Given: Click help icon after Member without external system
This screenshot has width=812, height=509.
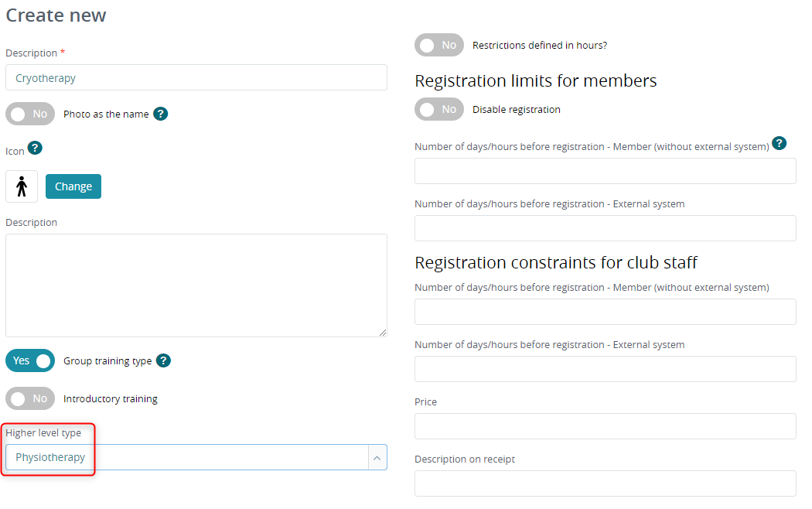Looking at the screenshot, I should coord(779,143).
